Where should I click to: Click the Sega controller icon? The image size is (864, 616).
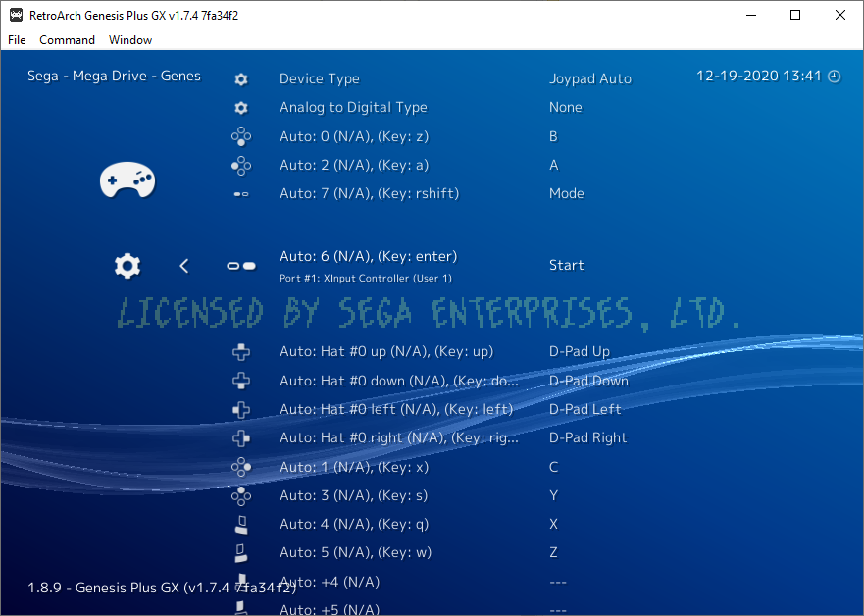click(x=127, y=180)
